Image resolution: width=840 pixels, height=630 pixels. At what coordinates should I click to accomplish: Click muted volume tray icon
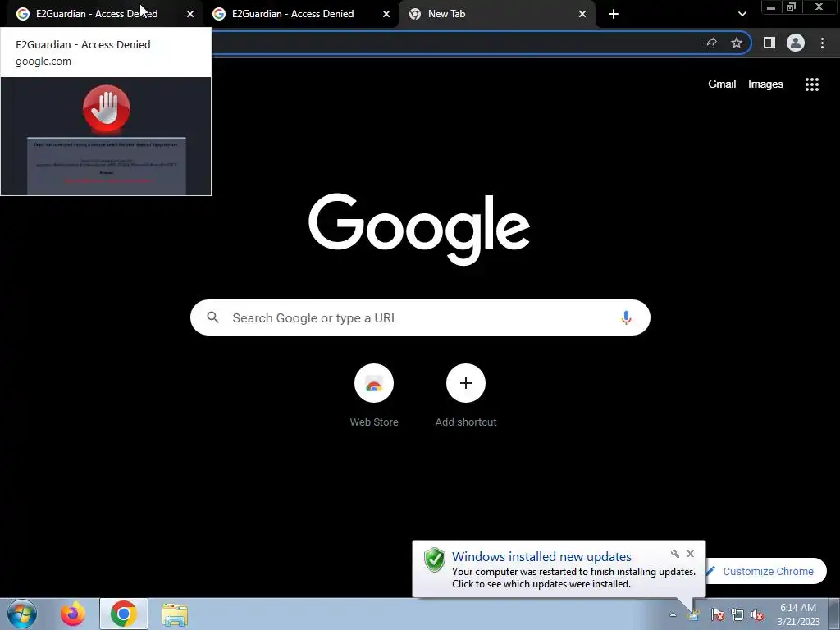(757, 614)
